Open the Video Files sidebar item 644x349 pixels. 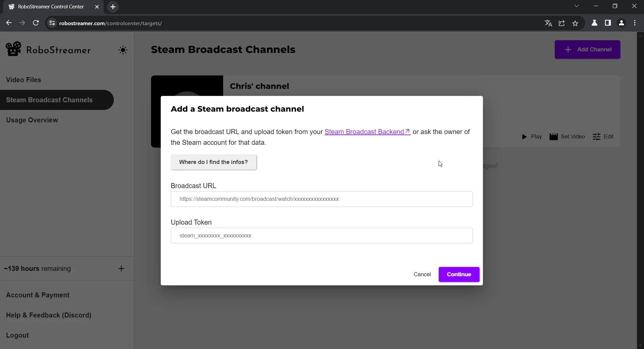[x=23, y=80]
